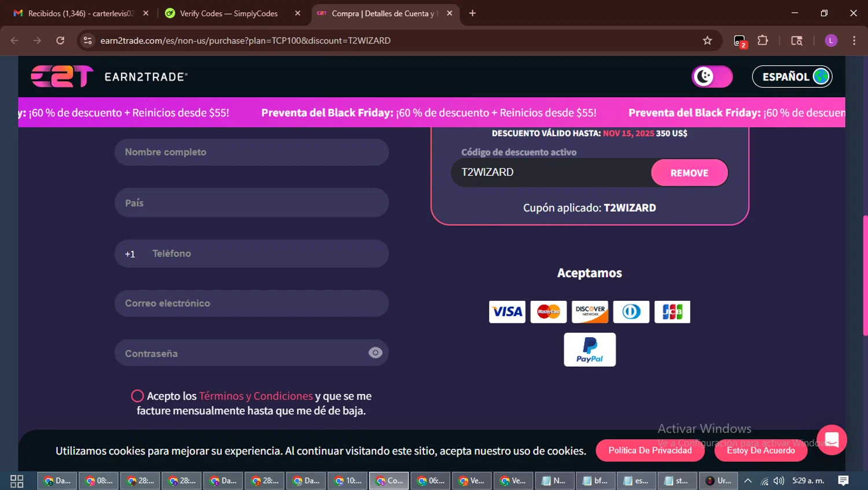Click the PayPal logo
Viewport: 868px width, 490px height.
pos(590,349)
